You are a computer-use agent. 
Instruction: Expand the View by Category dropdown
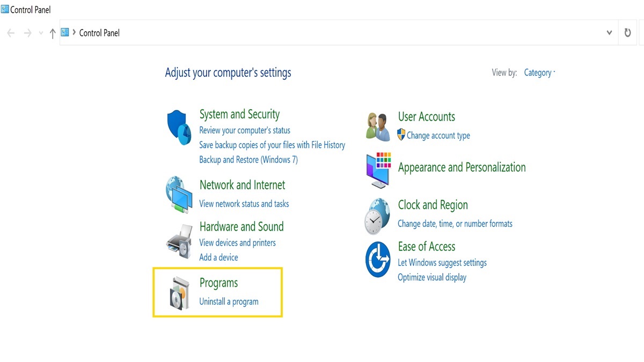coord(539,72)
